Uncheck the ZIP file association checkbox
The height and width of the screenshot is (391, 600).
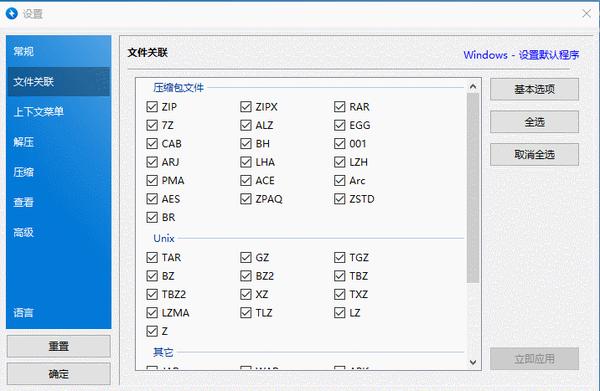[152, 107]
